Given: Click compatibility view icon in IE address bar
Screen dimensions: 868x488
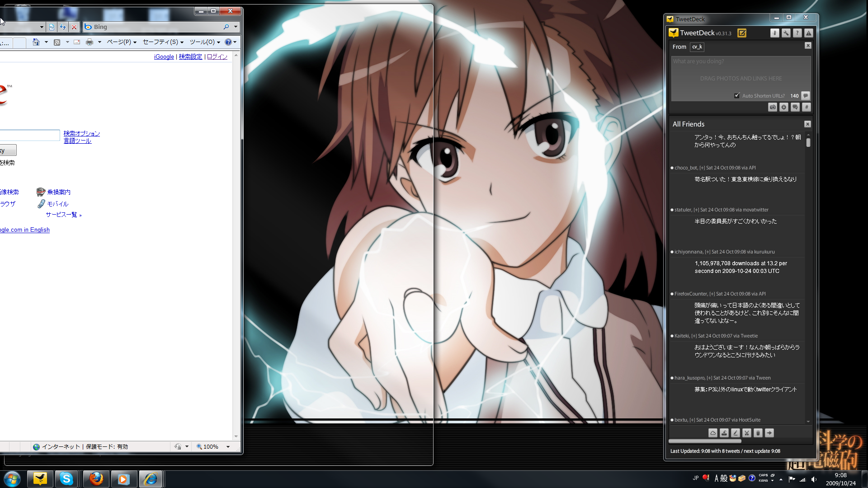Looking at the screenshot, I should point(52,27).
